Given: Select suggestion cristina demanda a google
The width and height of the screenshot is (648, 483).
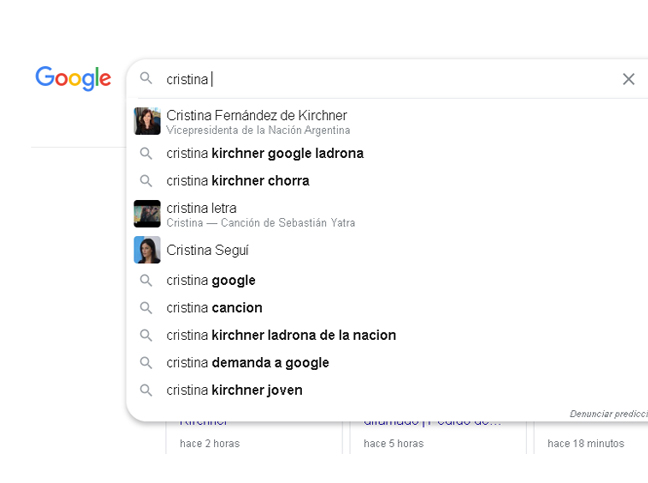Looking at the screenshot, I should (x=388, y=363).
